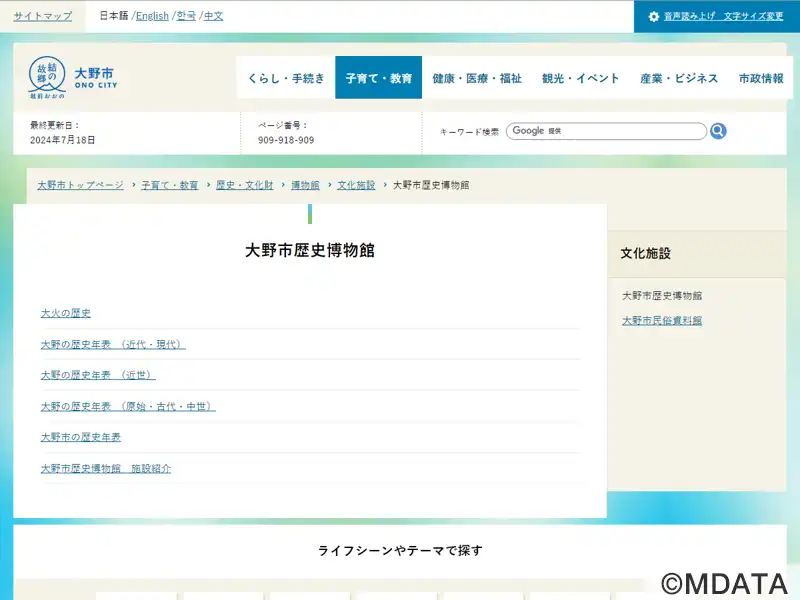Viewport: 800px width, 600px height.
Task: Click the 日本語 language label
Action: (114, 16)
